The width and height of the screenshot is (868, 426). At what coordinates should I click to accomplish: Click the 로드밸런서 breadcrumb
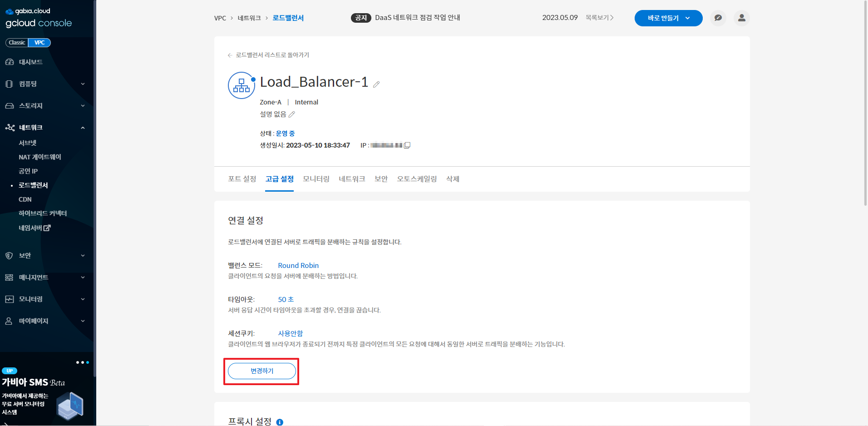(x=288, y=18)
